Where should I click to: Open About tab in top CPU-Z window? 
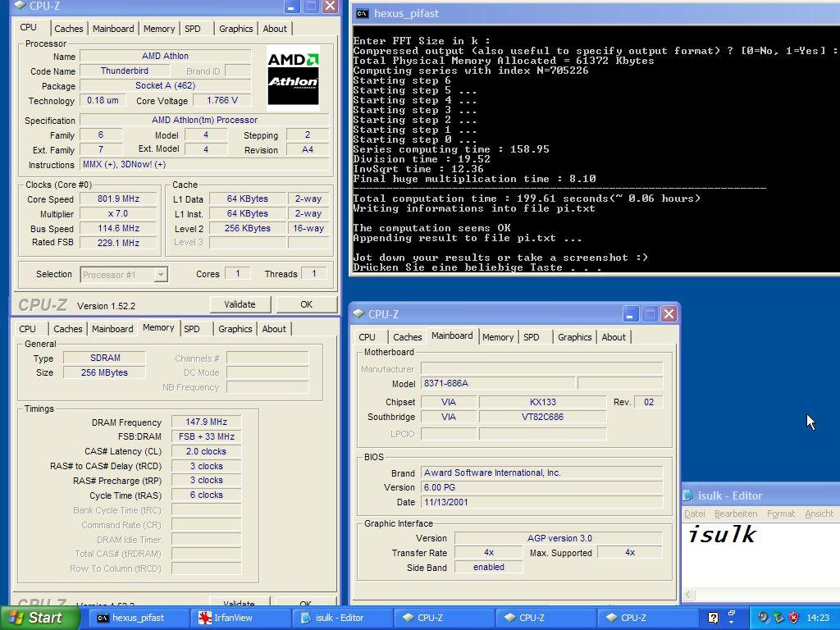(x=275, y=29)
